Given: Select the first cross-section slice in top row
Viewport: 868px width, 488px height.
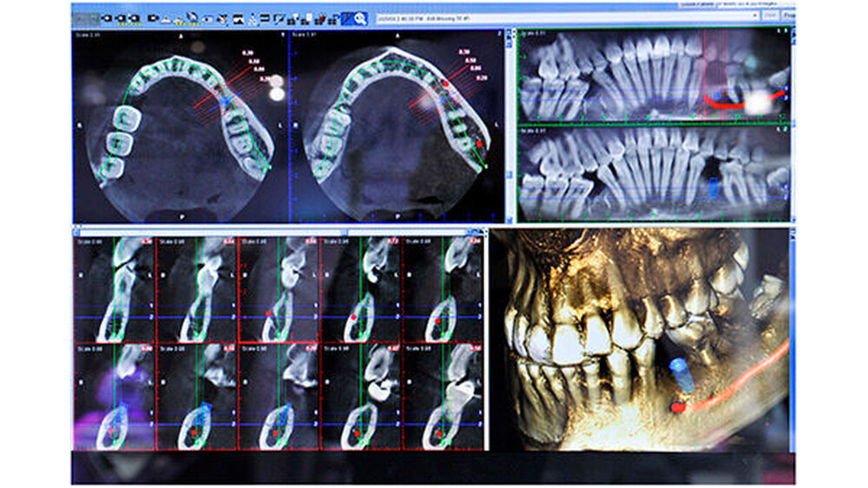Looking at the screenshot, I should click(x=113, y=288).
